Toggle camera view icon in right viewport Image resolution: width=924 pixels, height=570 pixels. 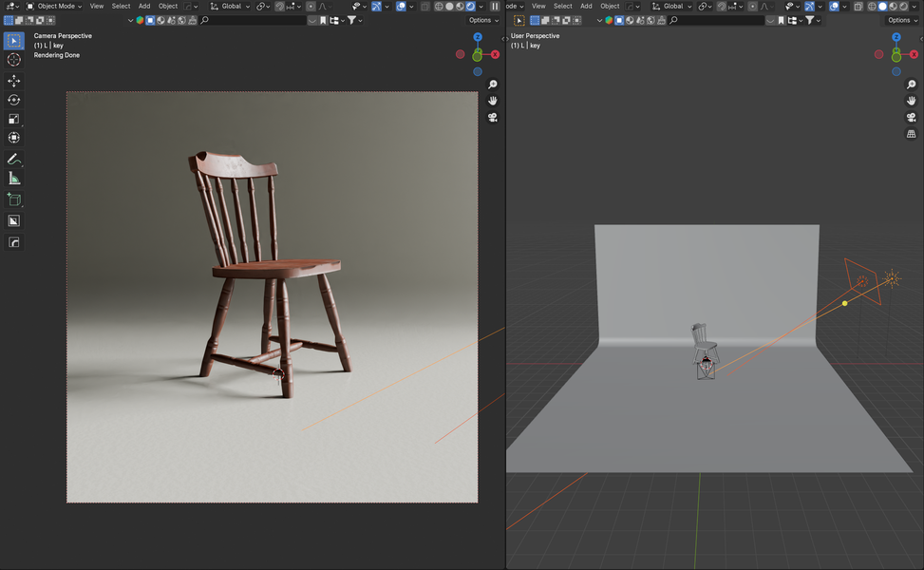(911, 117)
